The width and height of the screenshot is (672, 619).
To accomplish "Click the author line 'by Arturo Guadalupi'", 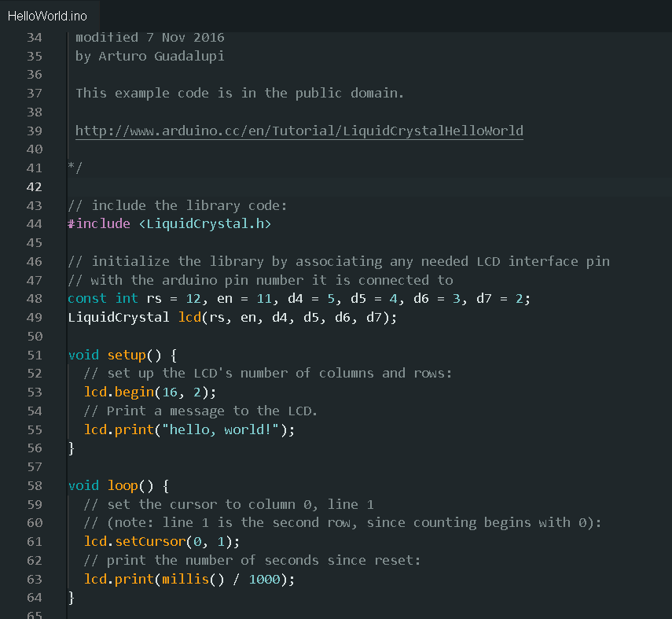I will point(149,56).
